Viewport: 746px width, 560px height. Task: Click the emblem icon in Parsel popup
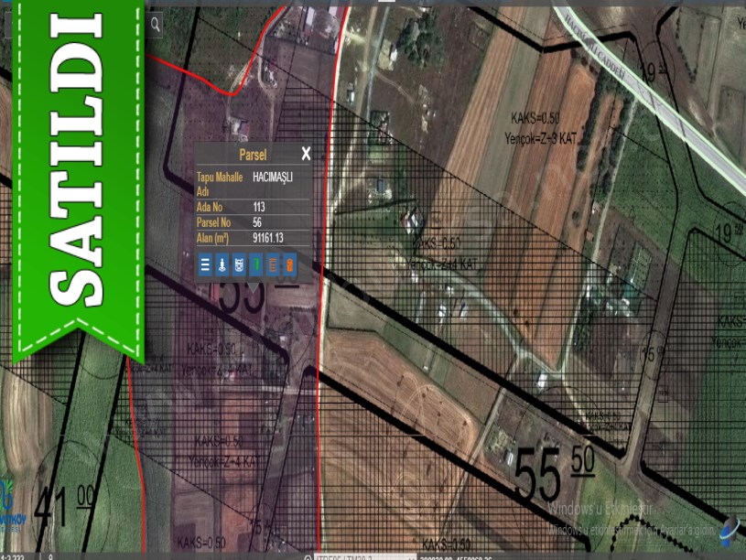coord(238,265)
